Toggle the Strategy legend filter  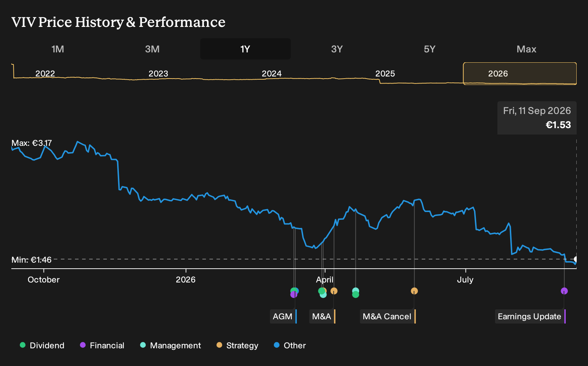pos(237,345)
